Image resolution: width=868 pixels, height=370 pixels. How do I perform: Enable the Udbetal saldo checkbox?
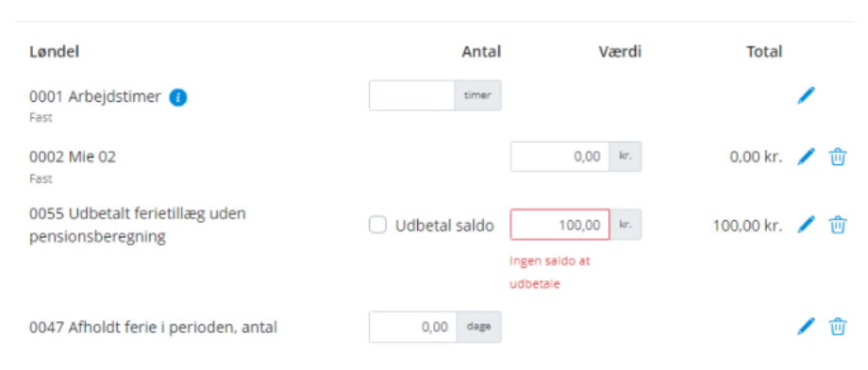point(377,225)
